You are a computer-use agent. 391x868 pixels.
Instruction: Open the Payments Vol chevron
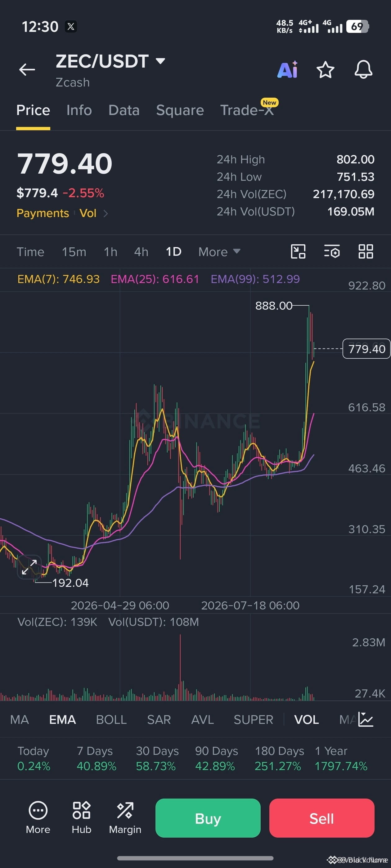(106, 213)
